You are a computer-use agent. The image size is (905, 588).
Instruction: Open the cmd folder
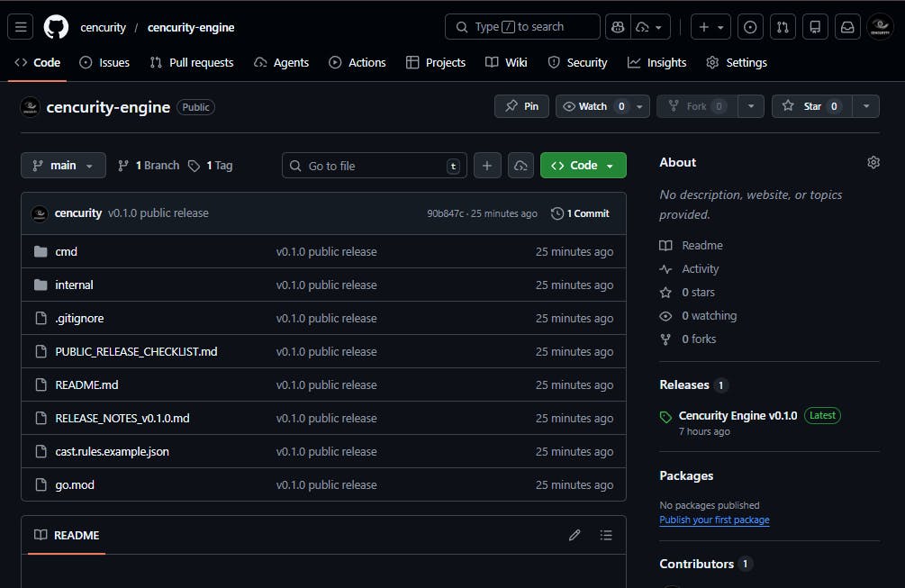click(66, 251)
